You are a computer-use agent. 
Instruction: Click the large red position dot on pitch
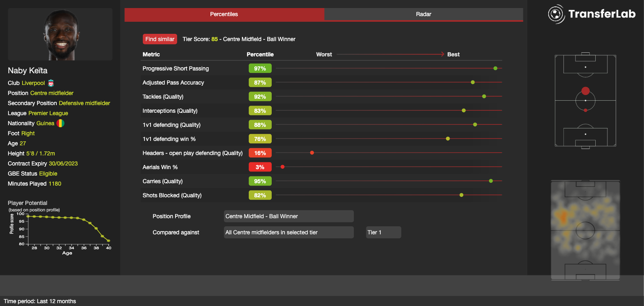point(585,91)
